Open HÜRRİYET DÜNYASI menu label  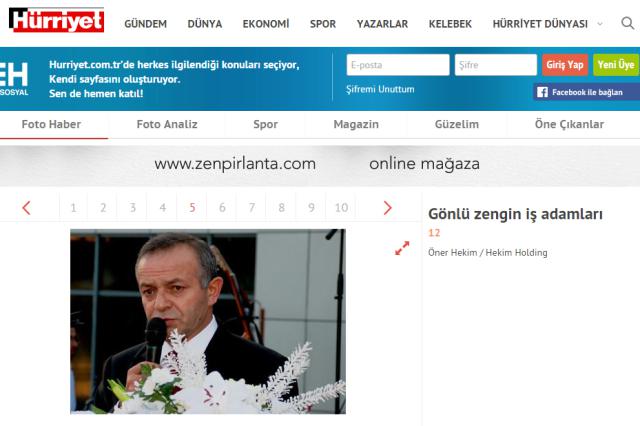[540, 24]
